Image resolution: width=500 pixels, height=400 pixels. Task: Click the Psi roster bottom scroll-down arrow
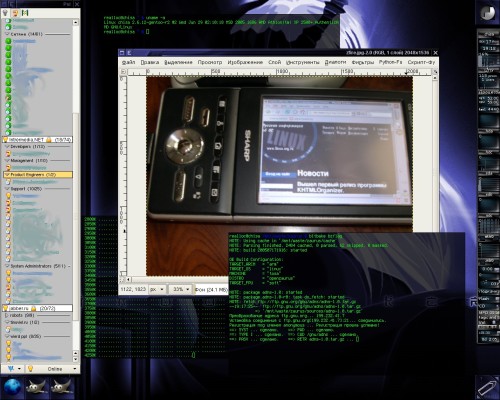click(75, 359)
